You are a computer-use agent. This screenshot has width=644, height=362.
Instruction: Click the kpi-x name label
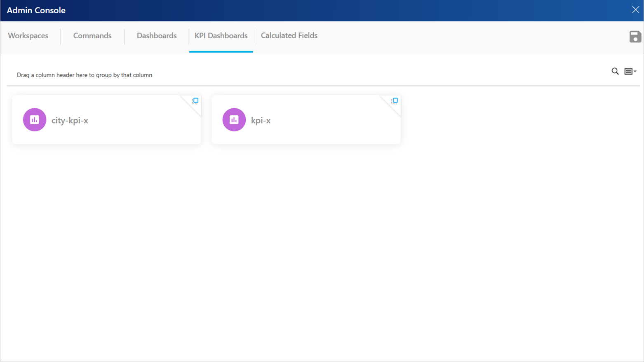[x=261, y=120]
